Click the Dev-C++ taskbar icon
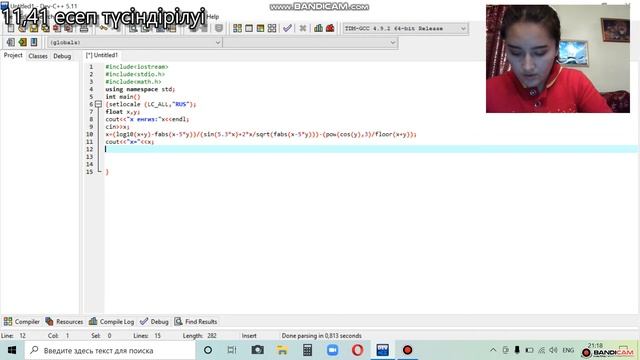Viewport: 640px width, 360px height. [382, 350]
